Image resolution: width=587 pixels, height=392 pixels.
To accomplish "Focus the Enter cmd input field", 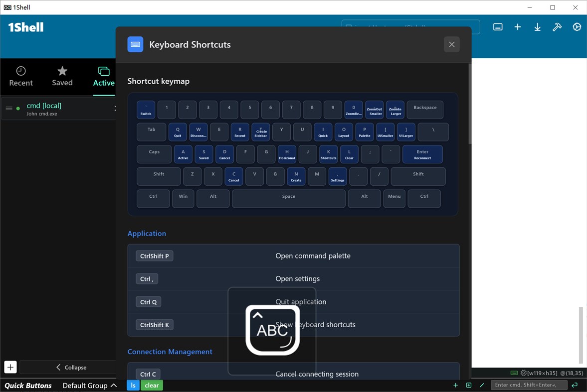I will point(529,385).
